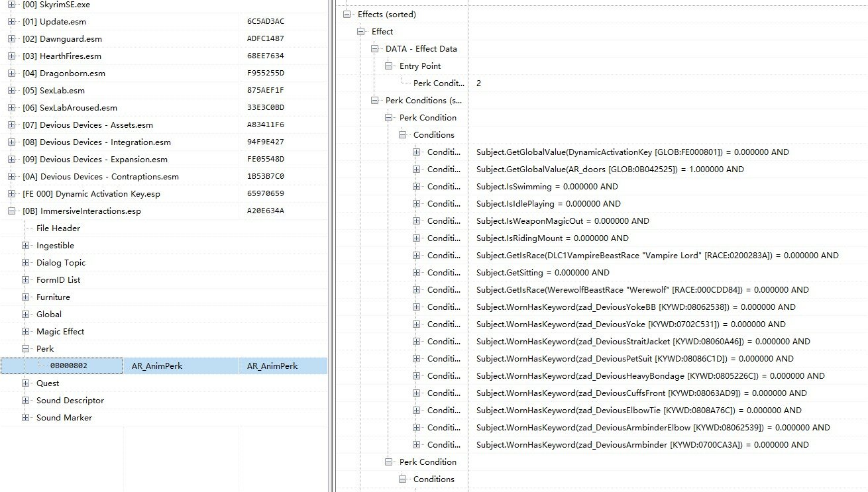Expand the Ingestible group

(x=25, y=246)
